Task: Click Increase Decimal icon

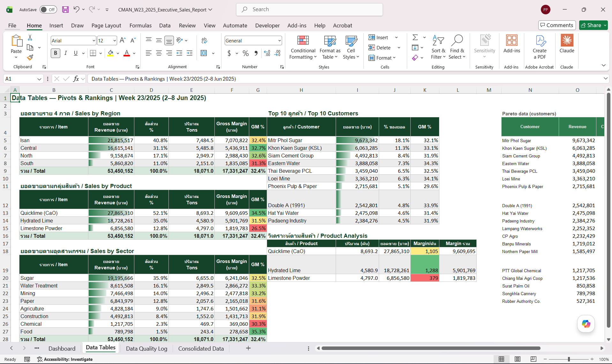Action: (267, 53)
